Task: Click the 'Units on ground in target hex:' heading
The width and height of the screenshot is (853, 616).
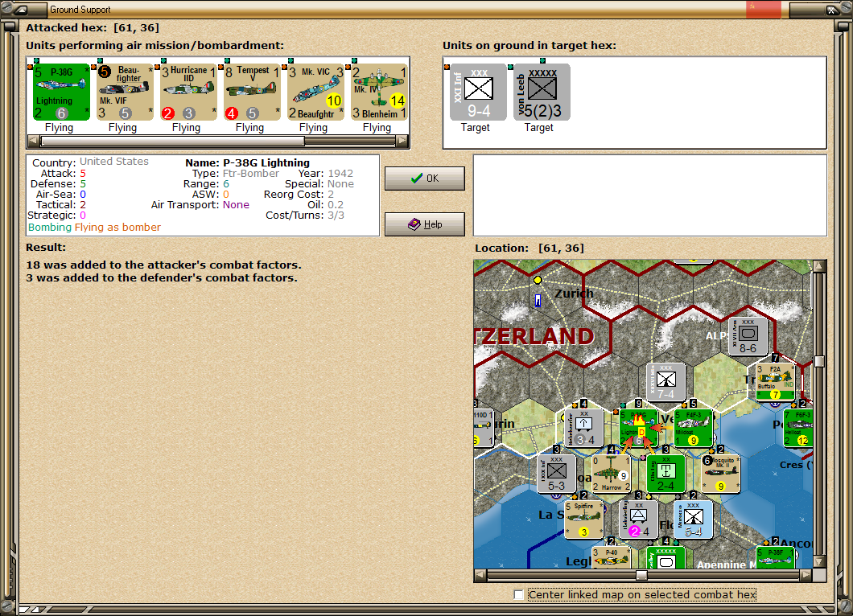Action: pyautogui.click(x=530, y=46)
